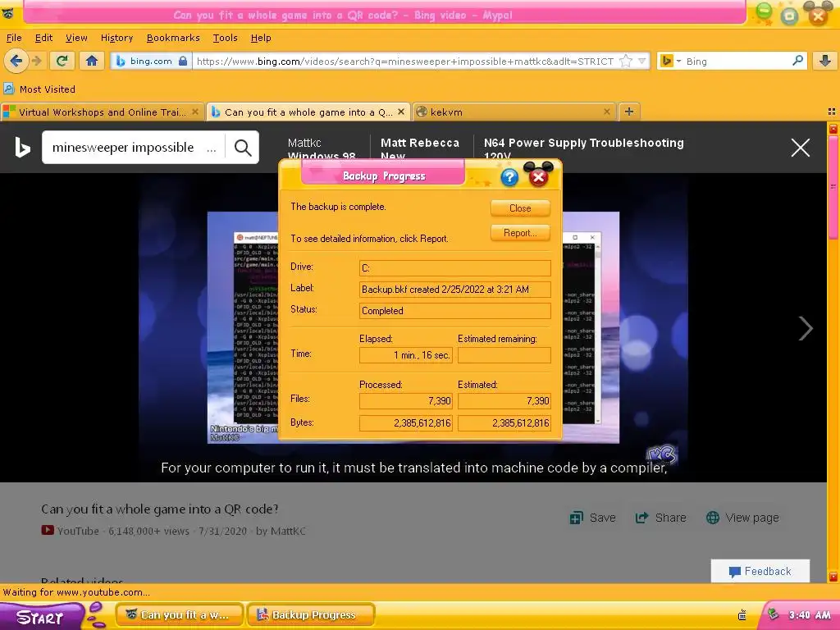Share the video with the Share button
The height and width of the screenshot is (630, 840).
(x=660, y=518)
